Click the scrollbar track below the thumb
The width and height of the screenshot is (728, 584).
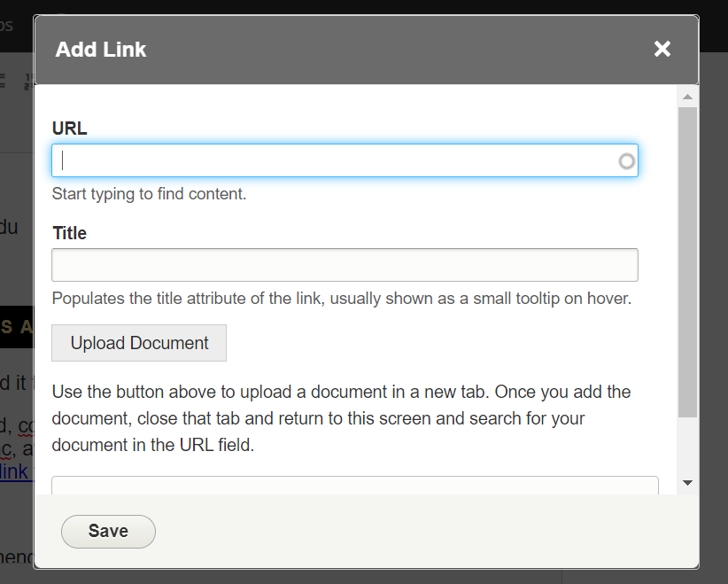[x=687, y=446]
